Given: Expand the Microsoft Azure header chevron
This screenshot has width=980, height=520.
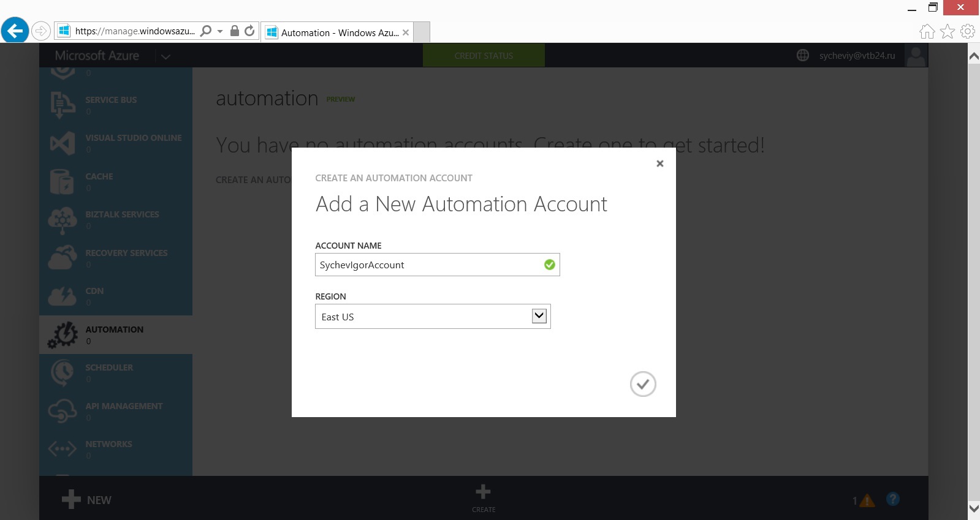Looking at the screenshot, I should tap(165, 56).
